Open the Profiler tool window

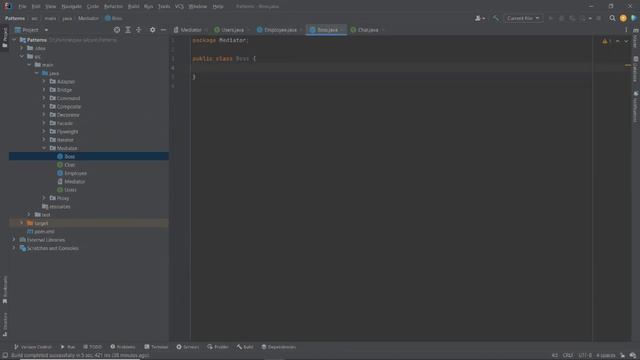tap(218, 347)
